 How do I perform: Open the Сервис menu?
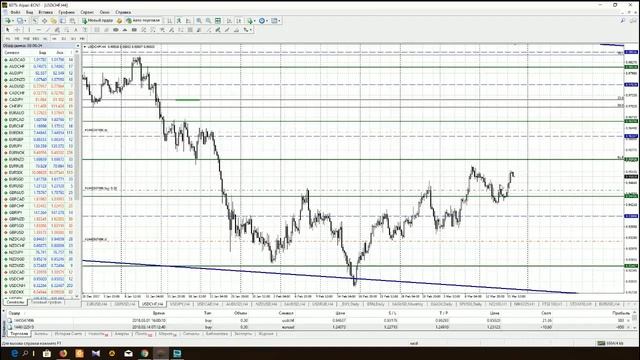(87, 12)
